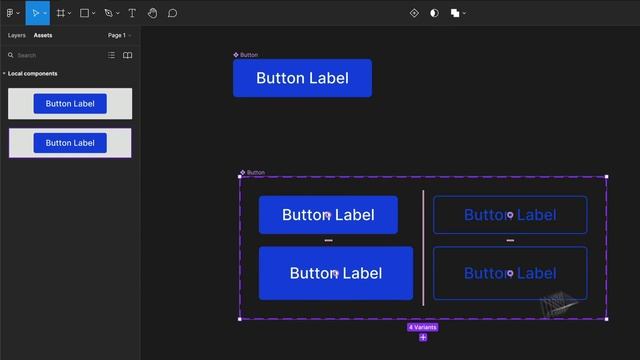The height and width of the screenshot is (360, 640).
Task: Select the second Button Label asset thumbnail
Action: [70, 143]
